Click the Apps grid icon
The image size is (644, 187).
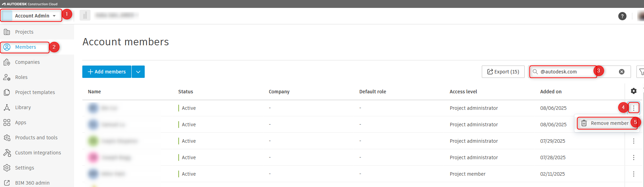point(7,122)
